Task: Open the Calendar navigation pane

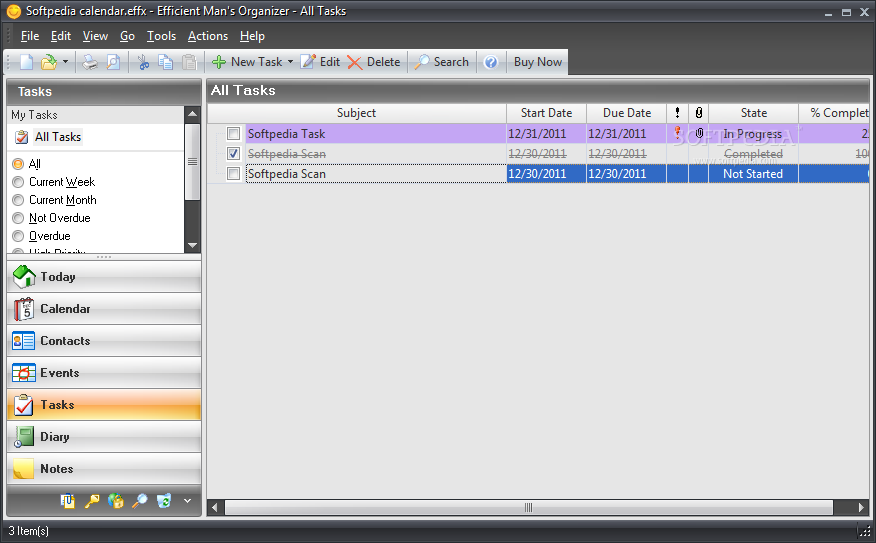Action: pos(104,308)
